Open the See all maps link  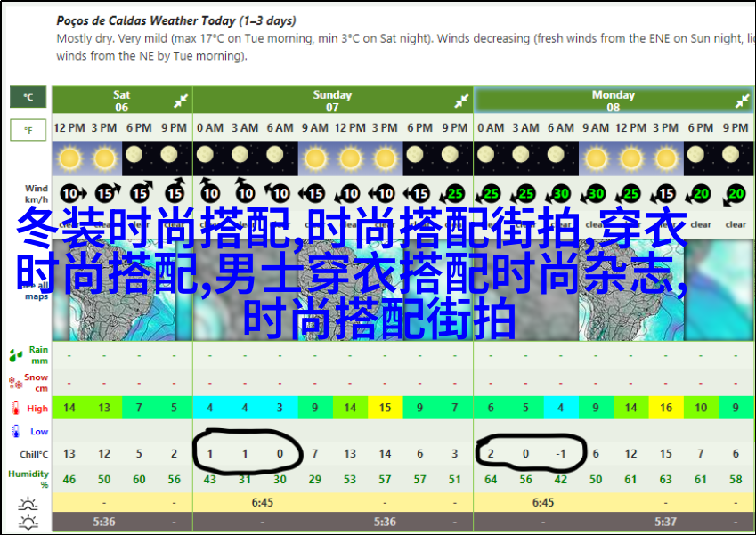tap(36, 291)
